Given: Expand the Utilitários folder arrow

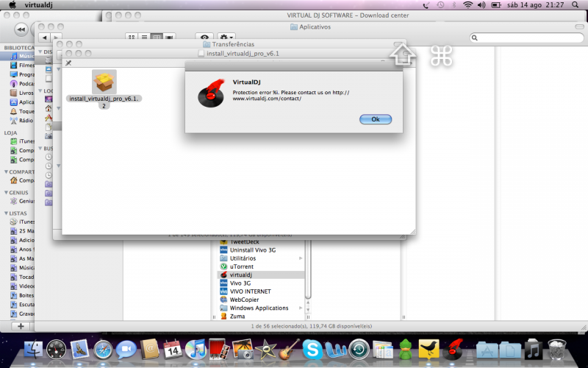Looking at the screenshot, I should (301, 258).
